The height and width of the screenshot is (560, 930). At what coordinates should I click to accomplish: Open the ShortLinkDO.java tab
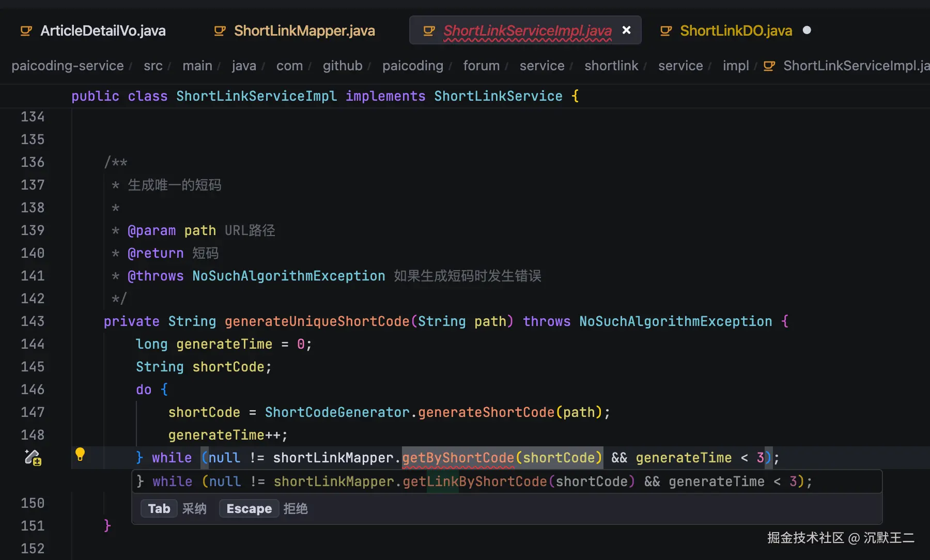[736, 31]
